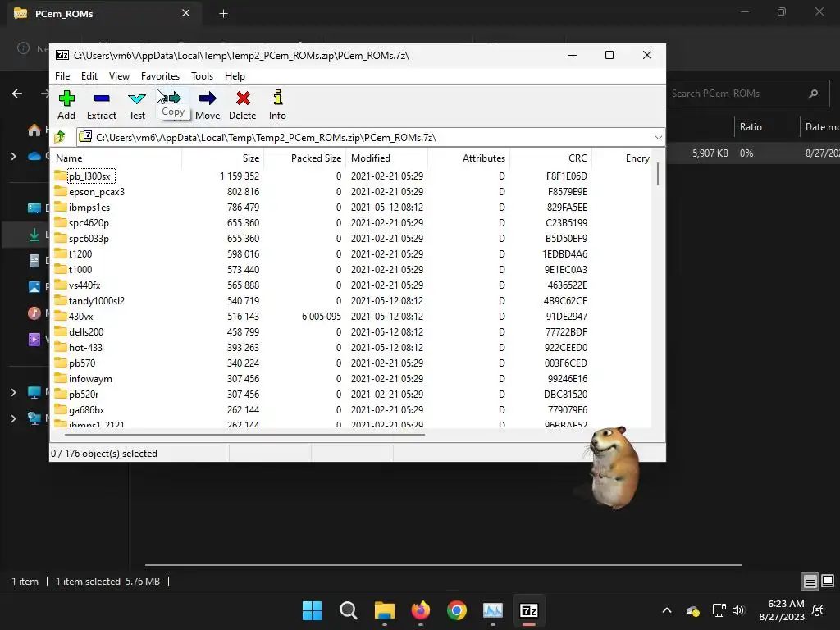Click the Explorer back arrow

tap(17, 94)
